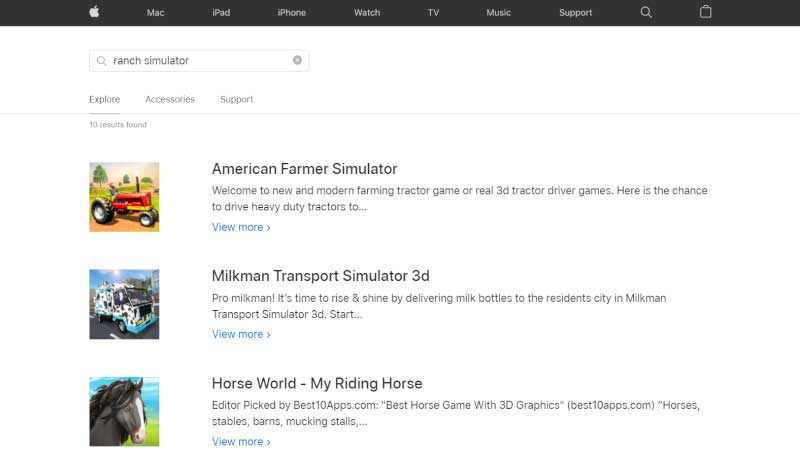Image resolution: width=800 pixels, height=450 pixels.
Task: Click the American Farmer Simulator description text
Action: coord(460,198)
